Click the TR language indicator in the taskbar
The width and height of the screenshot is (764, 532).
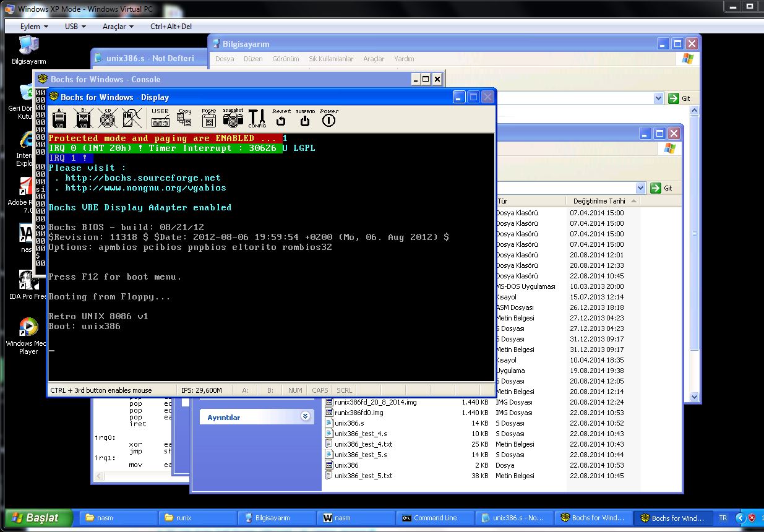tap(723, 518)
